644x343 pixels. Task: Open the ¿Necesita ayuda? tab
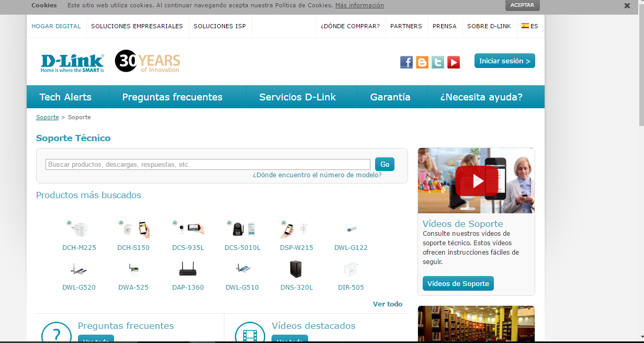tap(481, 97)
